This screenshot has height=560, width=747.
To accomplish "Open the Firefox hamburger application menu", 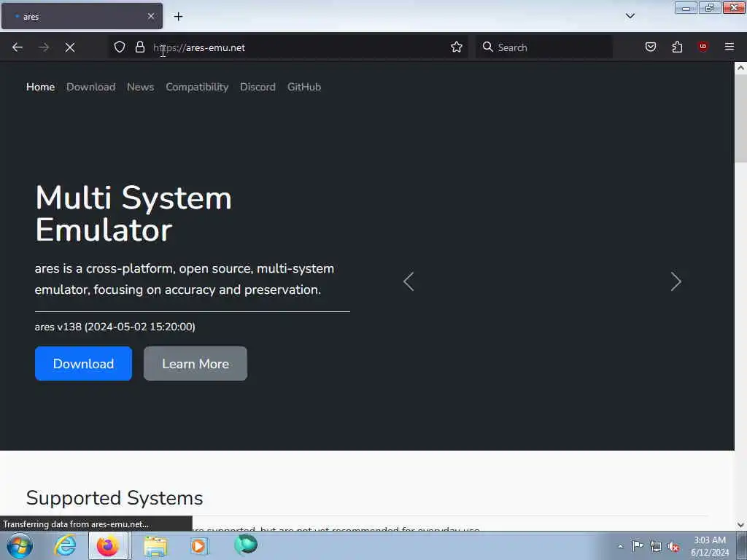I will pyautogui.click(x=729, y=47).
